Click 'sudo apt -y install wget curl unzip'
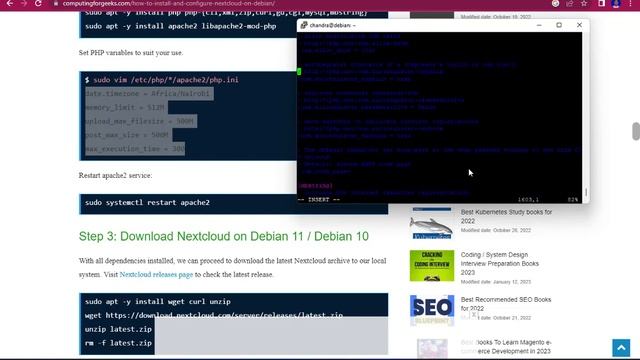Screen dimensions: 640x360 click(x=158, y=302)
